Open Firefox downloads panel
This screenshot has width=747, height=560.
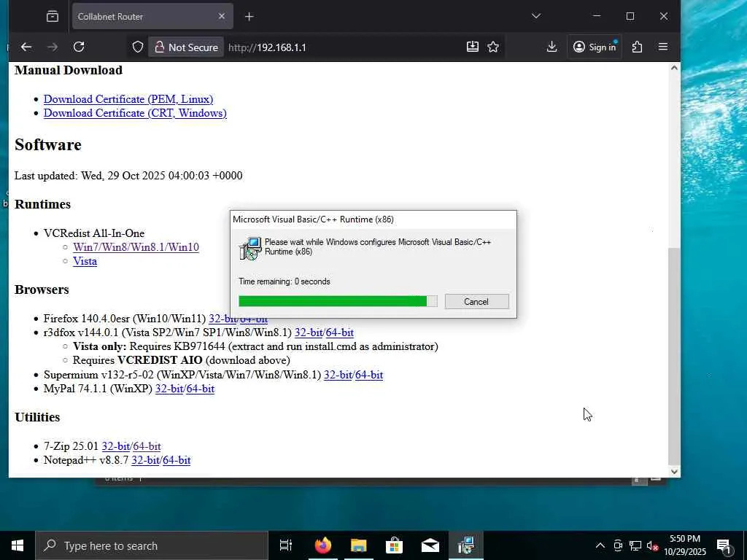(551, 47)
